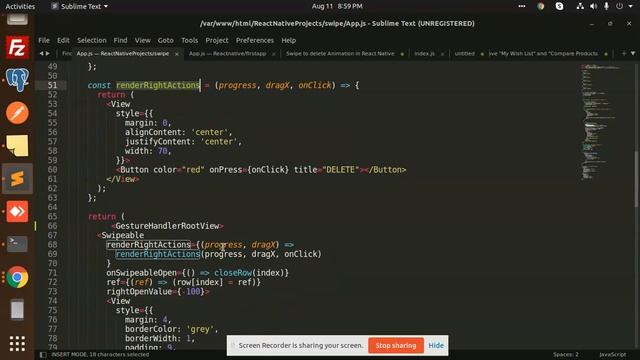Open the Find menu
This screenshot has height=360, width=640.
pyautogui.click(x=120, y=40)
